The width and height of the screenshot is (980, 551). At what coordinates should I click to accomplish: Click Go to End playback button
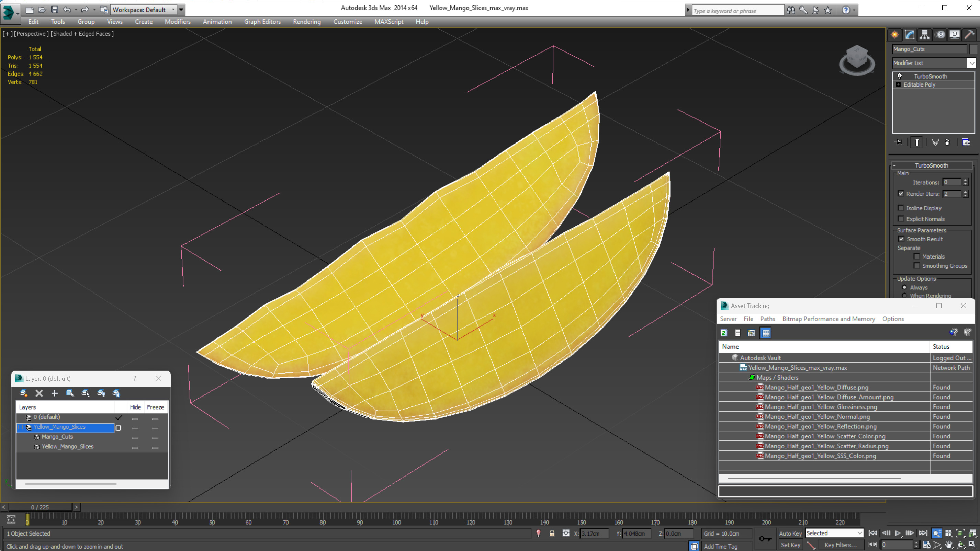[923, 533]
